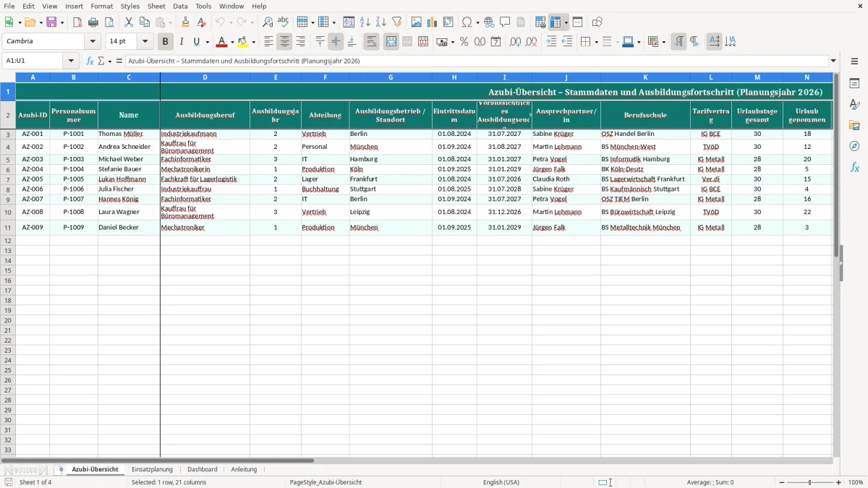Toggle Freeze Rows and Columns

(x=556, y=22)
